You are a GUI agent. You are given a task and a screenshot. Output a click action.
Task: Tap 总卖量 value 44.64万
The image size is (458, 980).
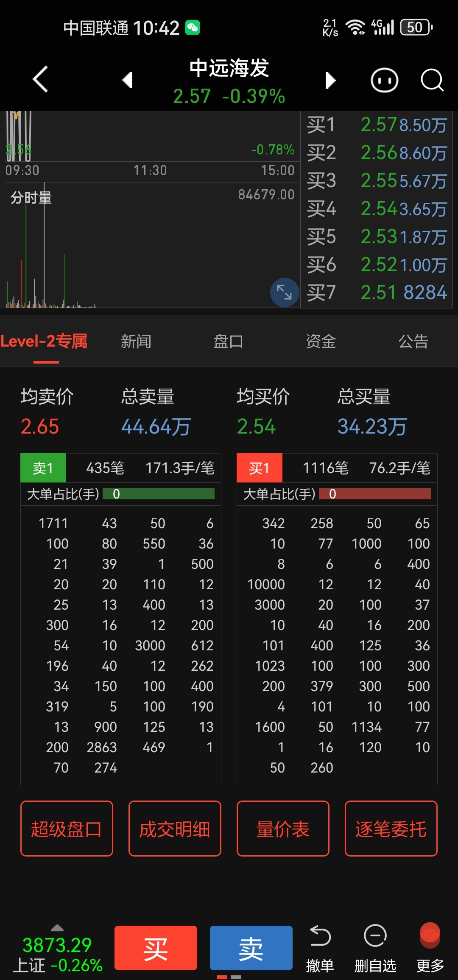click(156, 426)
